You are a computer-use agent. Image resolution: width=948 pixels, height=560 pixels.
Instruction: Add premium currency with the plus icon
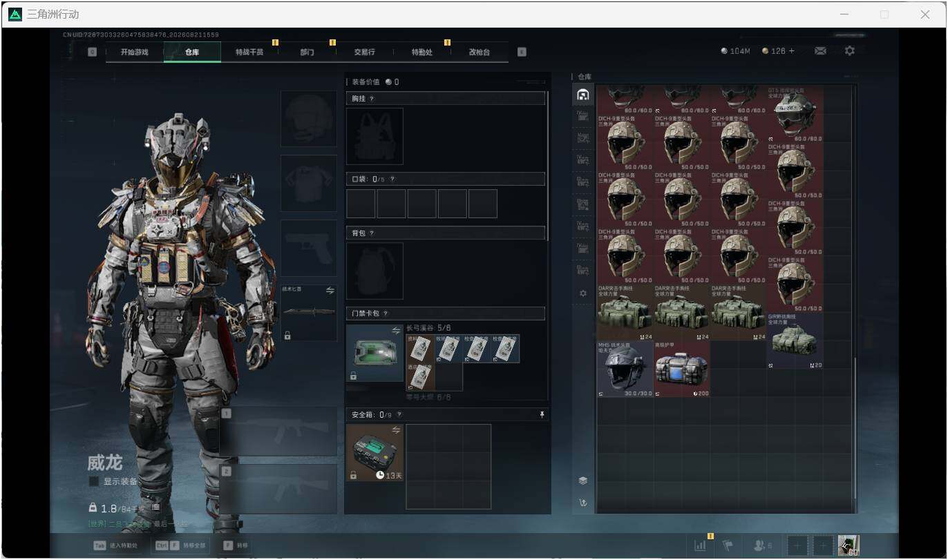tap(792, 51)
